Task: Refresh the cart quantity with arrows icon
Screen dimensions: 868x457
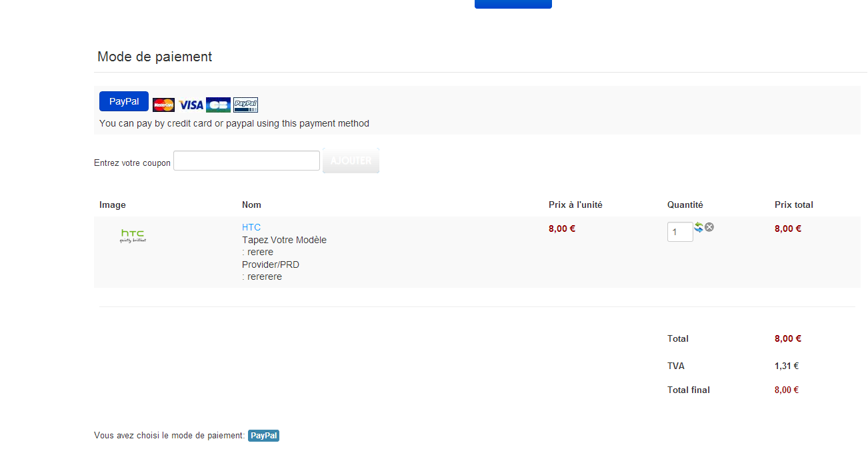Action: pos(699,227)
